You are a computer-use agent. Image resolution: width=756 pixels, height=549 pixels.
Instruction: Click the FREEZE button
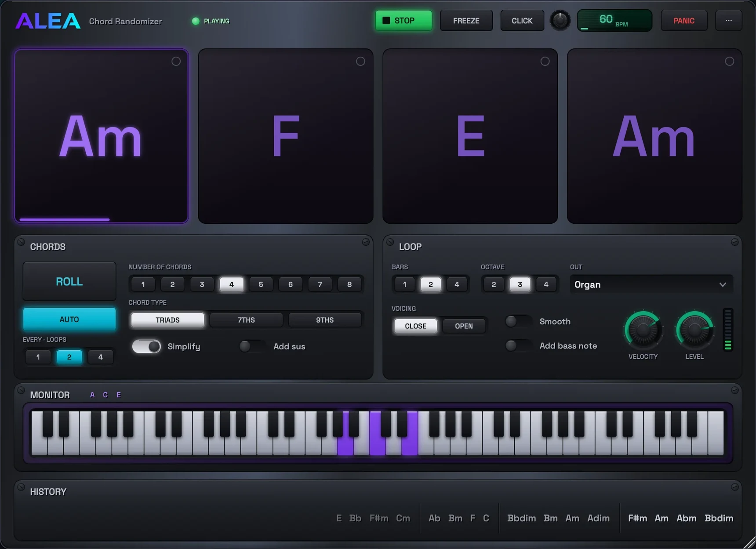[466, 21]
